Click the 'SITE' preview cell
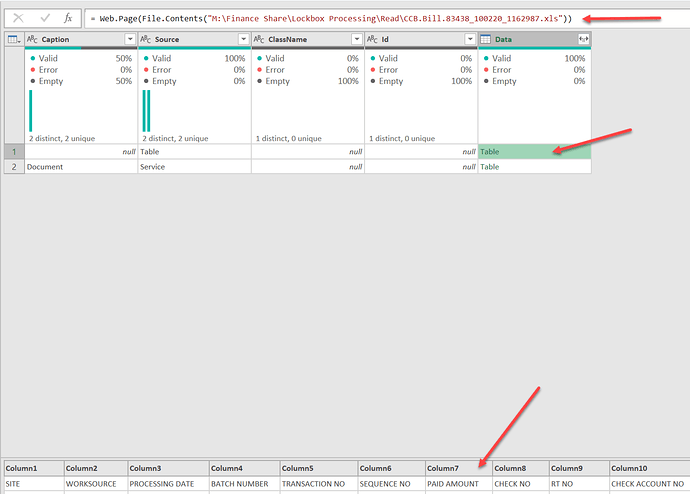This screenshot has width=690, height=494. coord(34,484)
